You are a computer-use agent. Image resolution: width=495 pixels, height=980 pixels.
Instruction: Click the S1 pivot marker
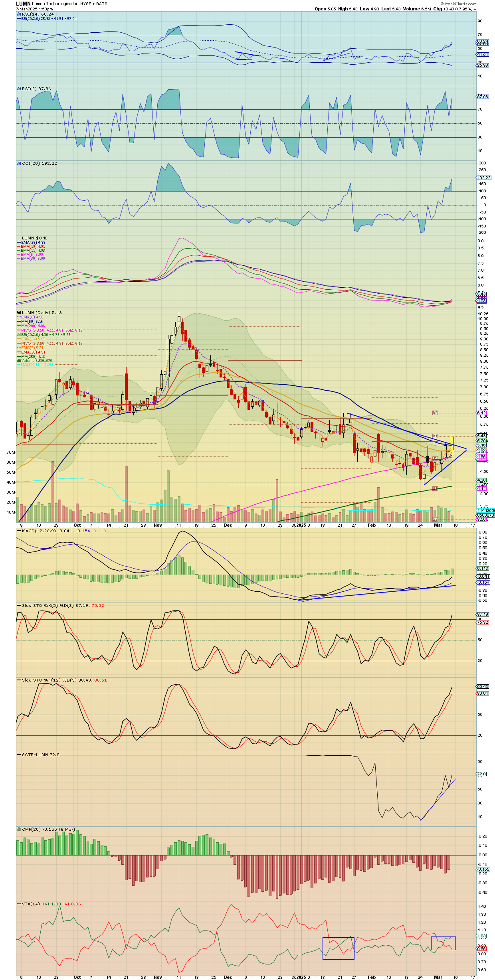click(435, 488)
